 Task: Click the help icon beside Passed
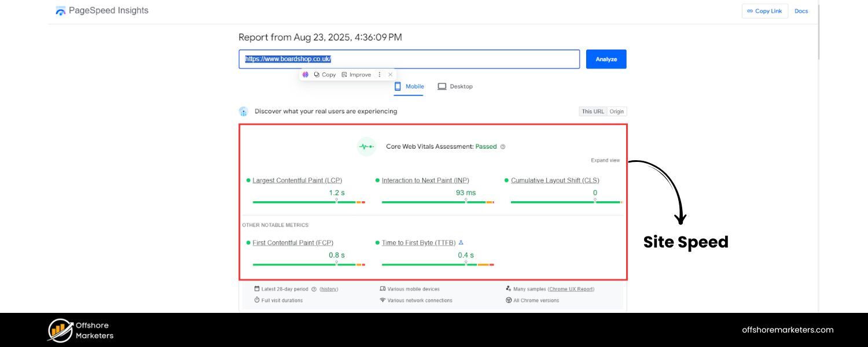pyautogui.click(x=503, y=146)
